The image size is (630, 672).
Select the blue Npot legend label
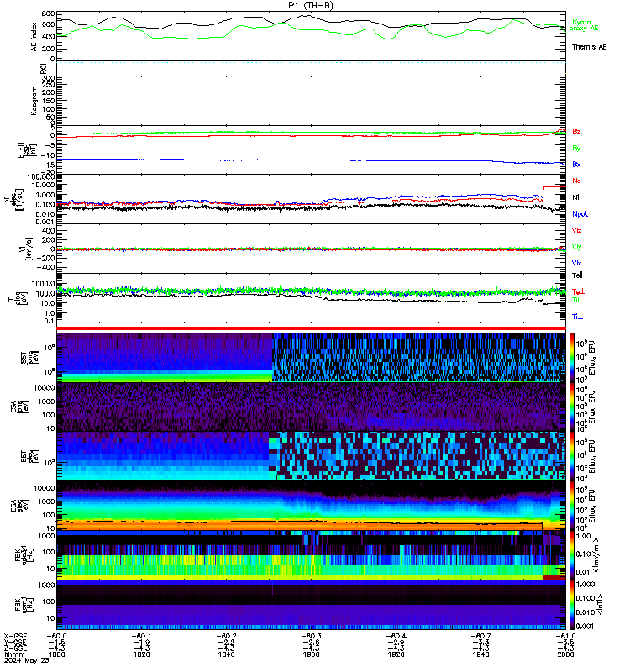tap(580, 214)
